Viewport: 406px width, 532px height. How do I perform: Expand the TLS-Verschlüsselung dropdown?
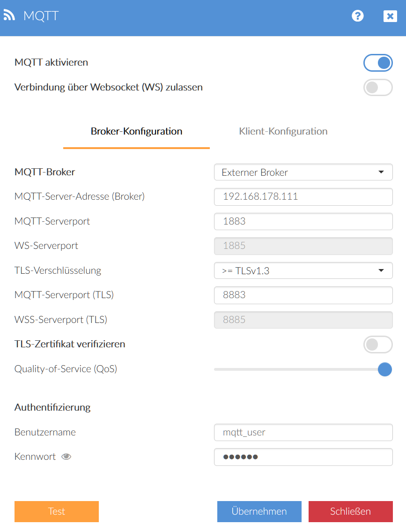[x=303, y=270]
